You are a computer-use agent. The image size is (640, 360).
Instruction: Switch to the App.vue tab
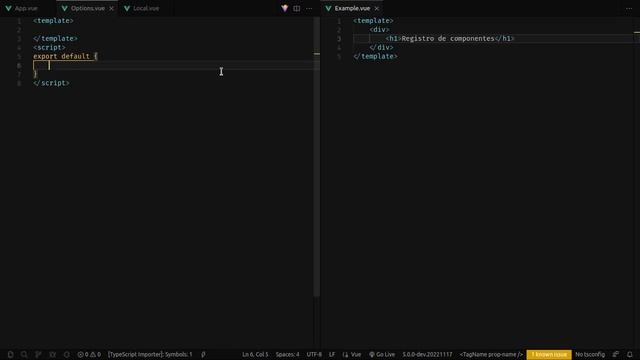pos(22,8)
